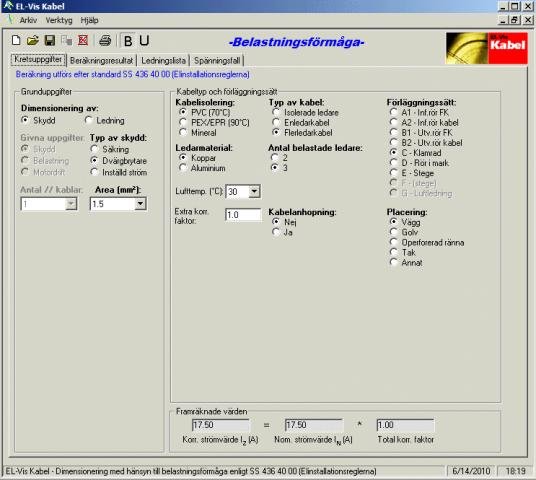
Task: Open the Verktyg menu
Action: click(59, 20)
